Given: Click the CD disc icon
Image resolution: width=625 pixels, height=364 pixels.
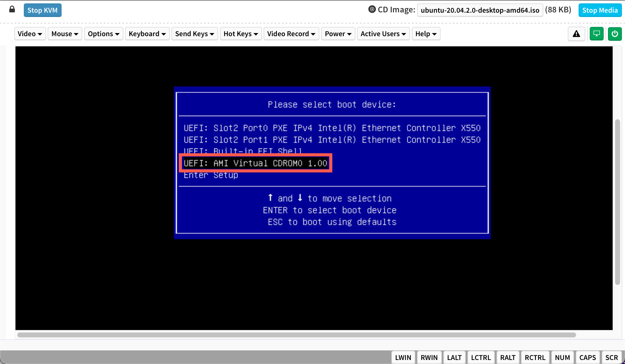Looking at the screenshot, I should click(372, 10).
